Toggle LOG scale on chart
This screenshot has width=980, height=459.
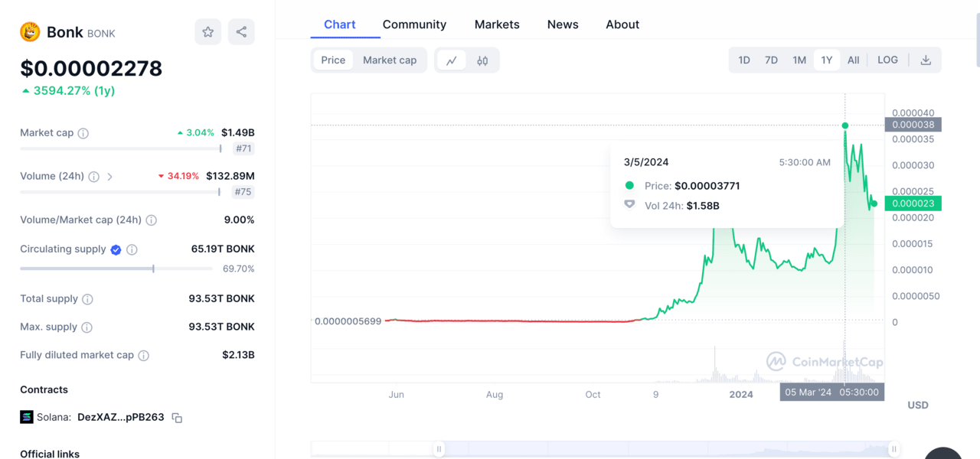[x=887, y=60]
